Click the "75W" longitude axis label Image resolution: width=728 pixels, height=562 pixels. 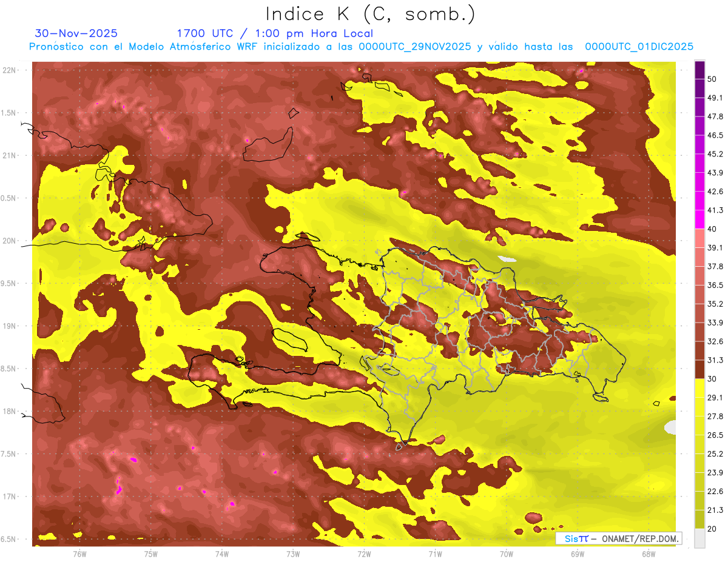[151, 554]
